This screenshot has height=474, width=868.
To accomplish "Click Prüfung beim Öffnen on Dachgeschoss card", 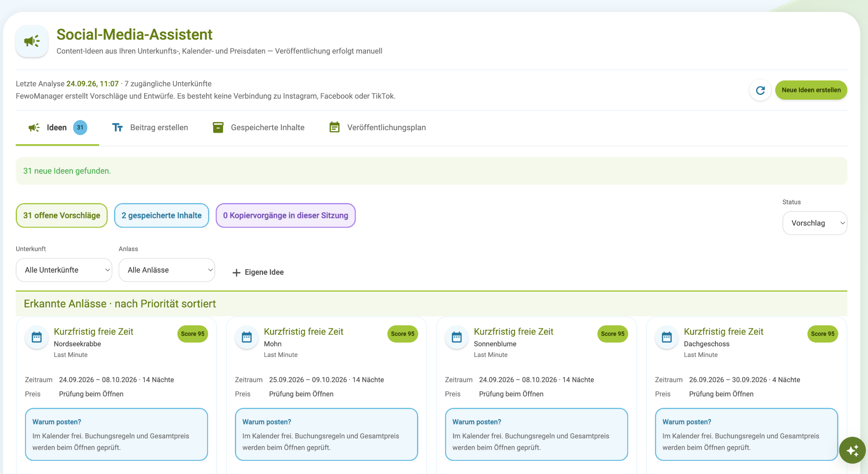I will click(721, 394).
